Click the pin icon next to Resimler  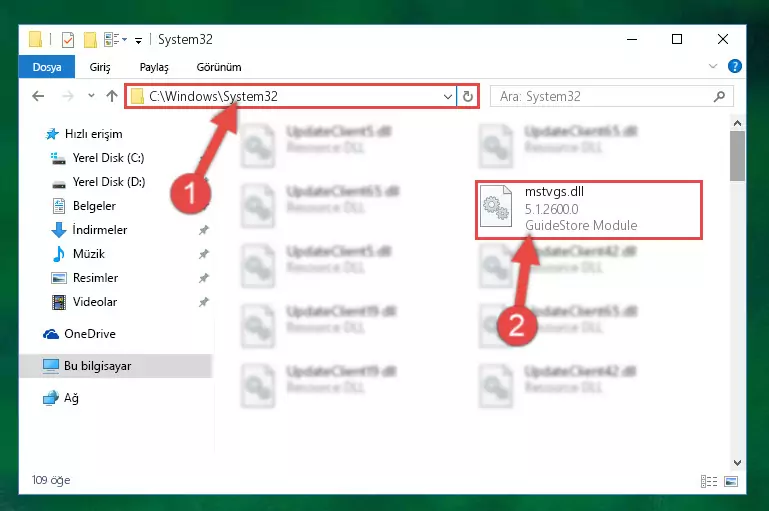coord(204,278)
